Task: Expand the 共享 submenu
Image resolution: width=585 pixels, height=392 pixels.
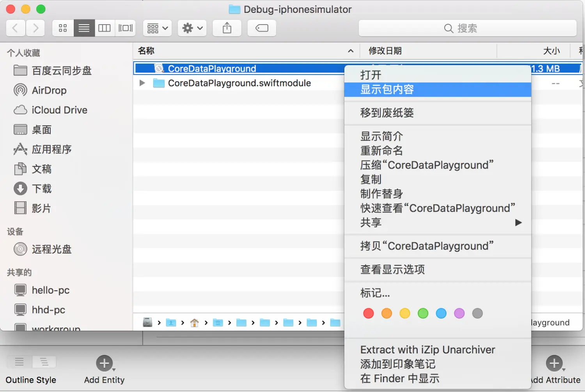Action: (x=438, y=223)
